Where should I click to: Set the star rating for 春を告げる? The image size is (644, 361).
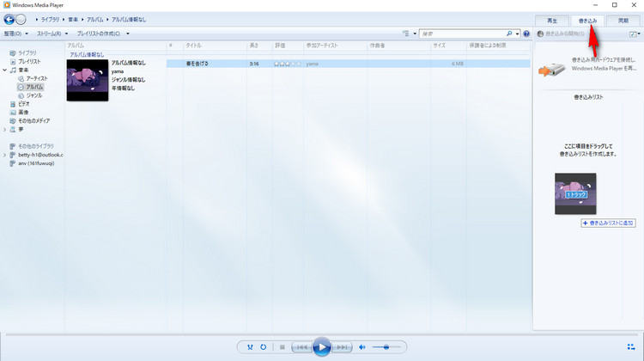287,64
